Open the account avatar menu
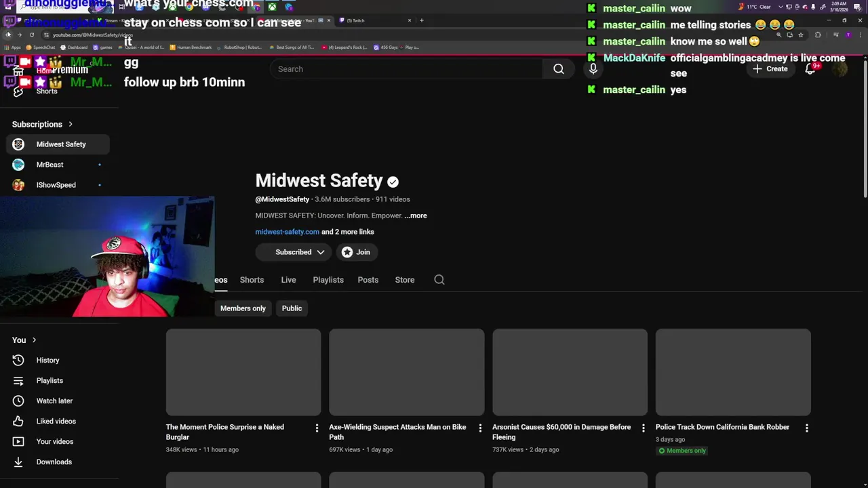 [840, 68]
